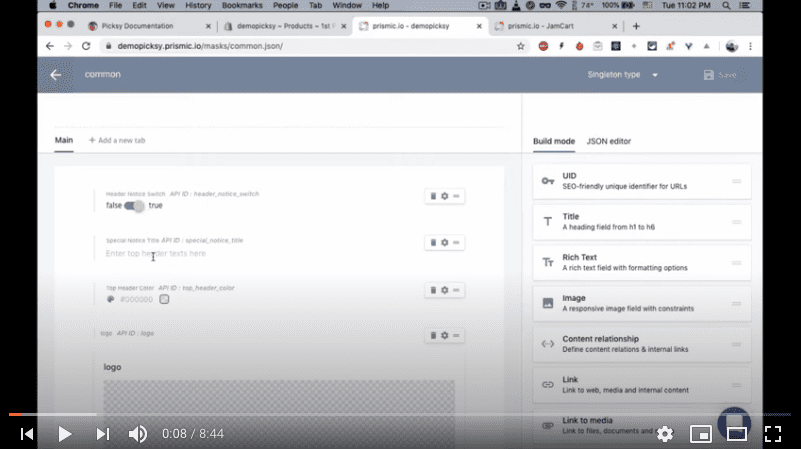The height and width of the screenshot is (449, 801).
Task: Select the UID key icon field type
Action: [x=548, y=181]
